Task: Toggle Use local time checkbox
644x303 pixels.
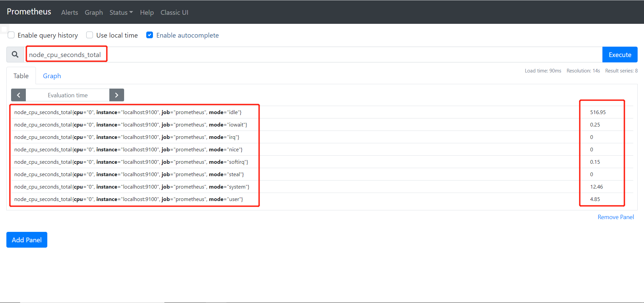Action: 90,35
